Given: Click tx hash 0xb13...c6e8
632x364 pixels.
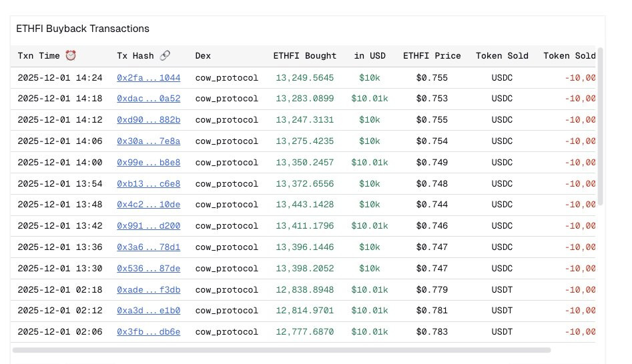Looking at the screenshot, I should [x=148, y=183].
